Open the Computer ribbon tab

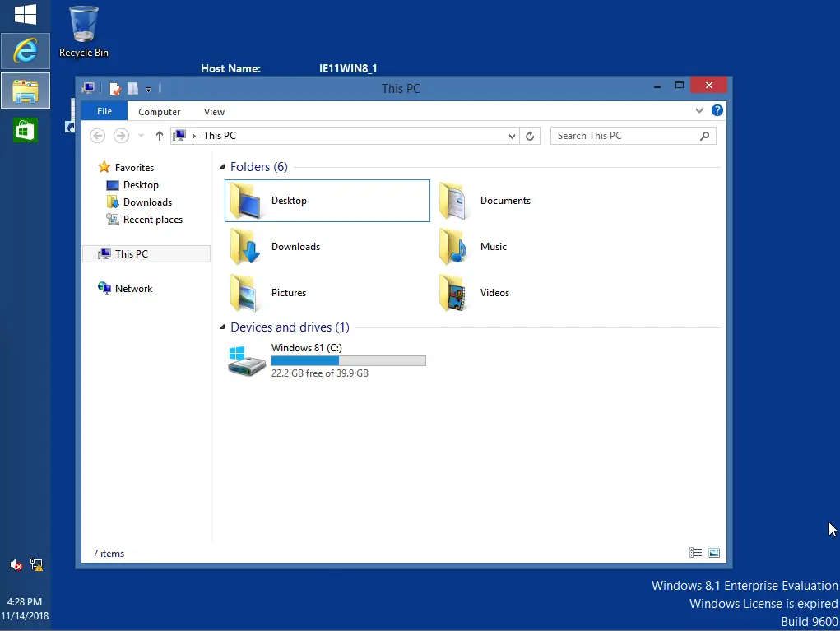coord(159,111)
